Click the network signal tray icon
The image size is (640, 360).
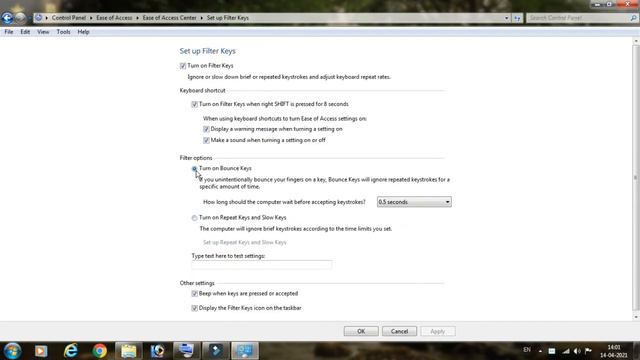[x=565, y=351]
